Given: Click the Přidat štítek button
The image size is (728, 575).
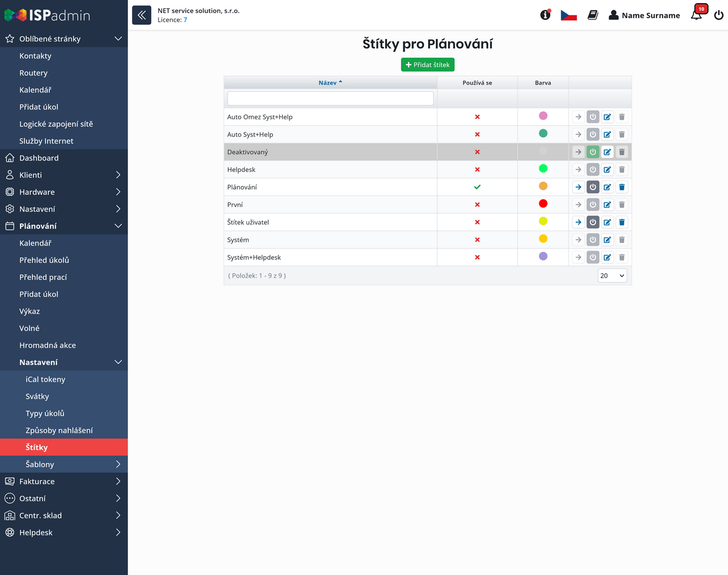Looking at the screenshot, I should (x=428, y=64).
